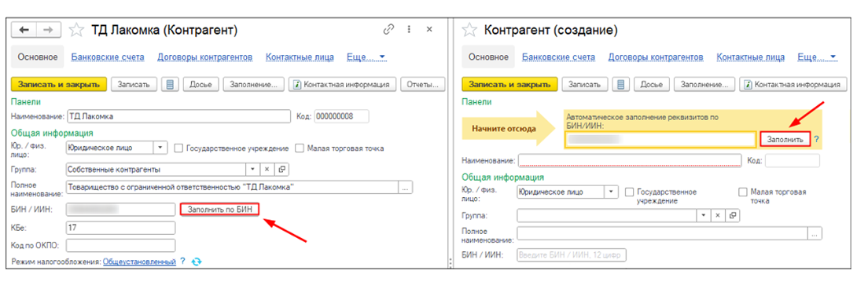The height and width of the screenshot is (289, 868).
Task: Focus empty Код по ОКПО field
Action: 120,245
